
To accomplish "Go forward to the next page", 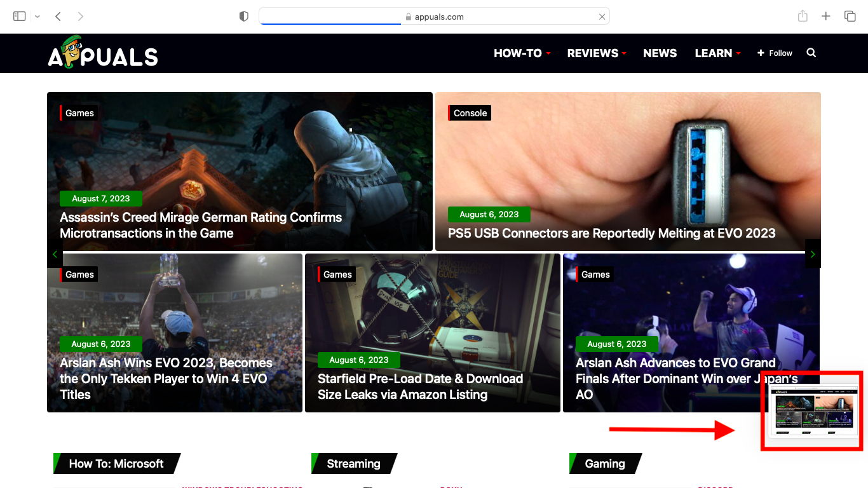I will pos(80,17).
